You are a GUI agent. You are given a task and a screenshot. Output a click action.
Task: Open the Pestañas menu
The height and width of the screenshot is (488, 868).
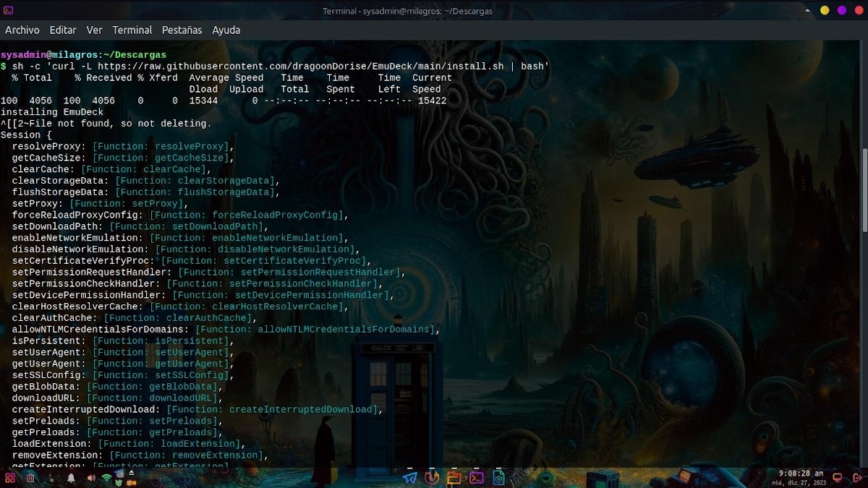coord(181,30)
